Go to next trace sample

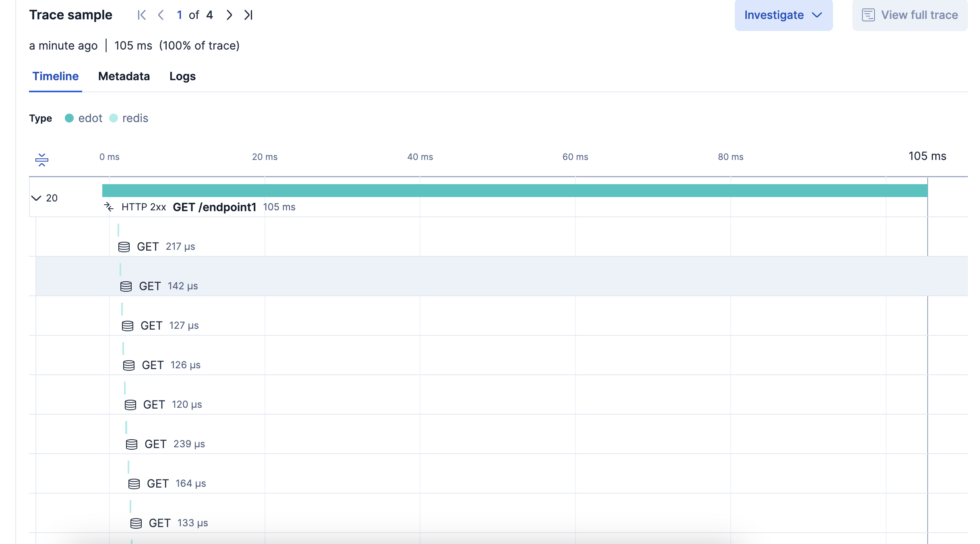(229, 15)
